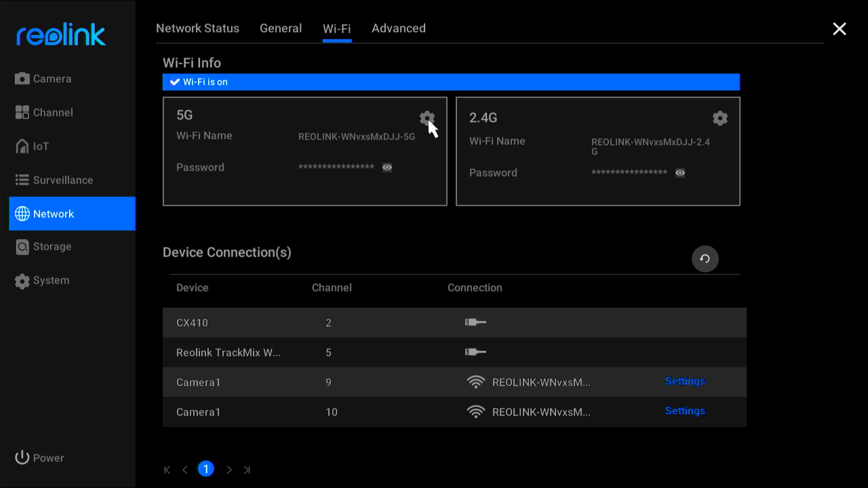The width and height of the screenshot is (868, 488).
Task: Click the REOLINK-WNvxsMxDJJ-2.4G network name
Action: pyautogui.click(x=651, y=147)
